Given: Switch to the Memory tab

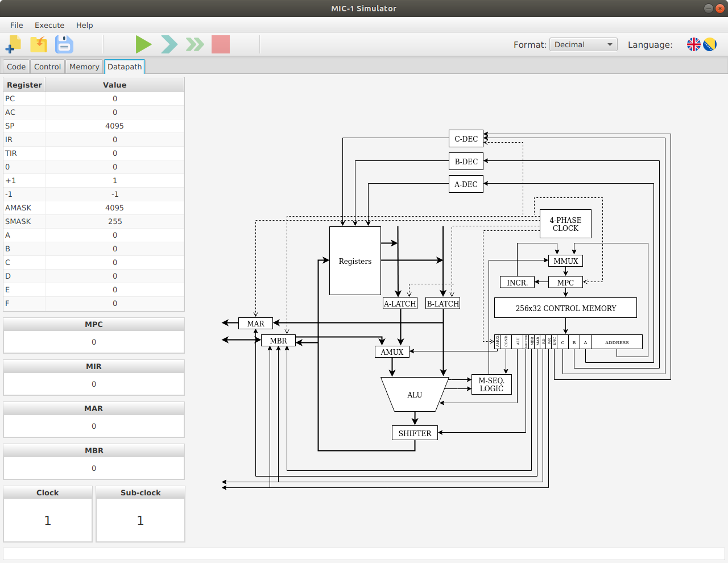Looking at the screenshot, I should (x=84, y=67).
